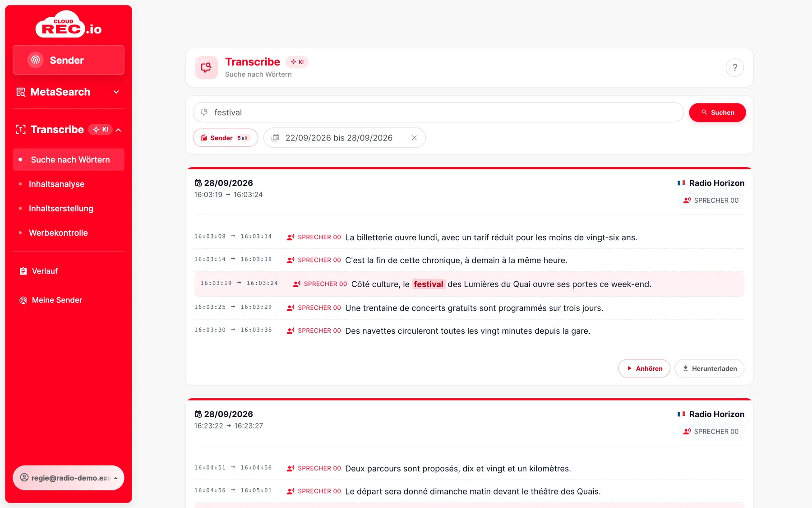This screenshot has height=508, width=812.
Task: Open the Cloud REC.io logo home
Action: click(69, 24)
